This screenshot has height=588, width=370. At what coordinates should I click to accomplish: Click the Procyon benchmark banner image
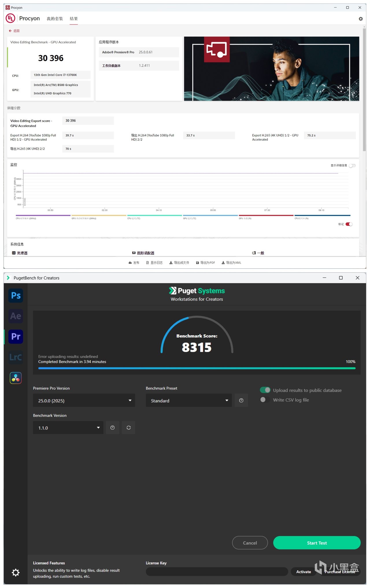tap(271, 69)
